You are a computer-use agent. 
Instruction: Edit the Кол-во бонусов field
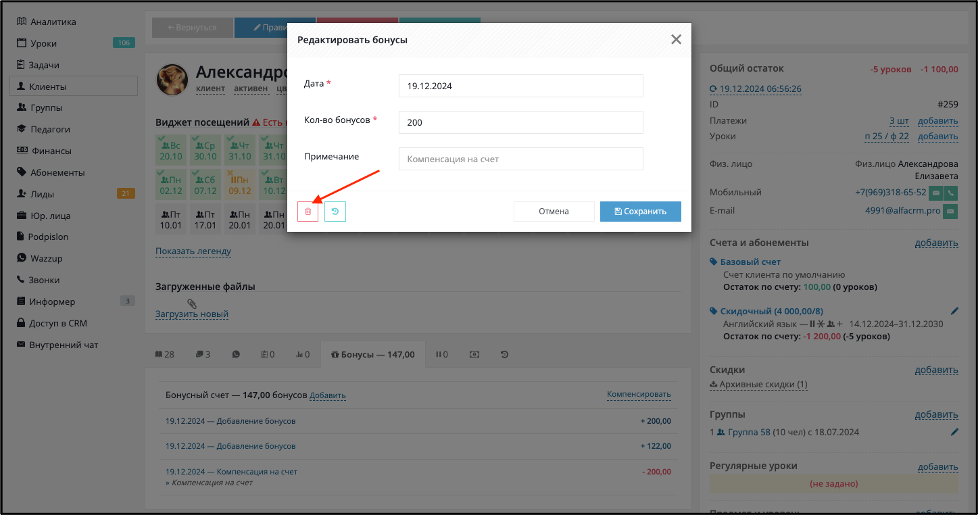pos(521,122)
